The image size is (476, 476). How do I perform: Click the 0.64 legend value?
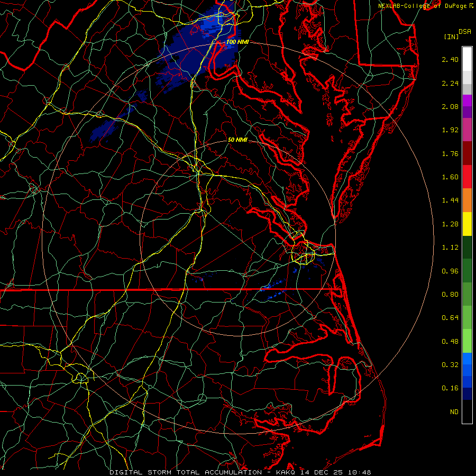(x=450, y=318)
